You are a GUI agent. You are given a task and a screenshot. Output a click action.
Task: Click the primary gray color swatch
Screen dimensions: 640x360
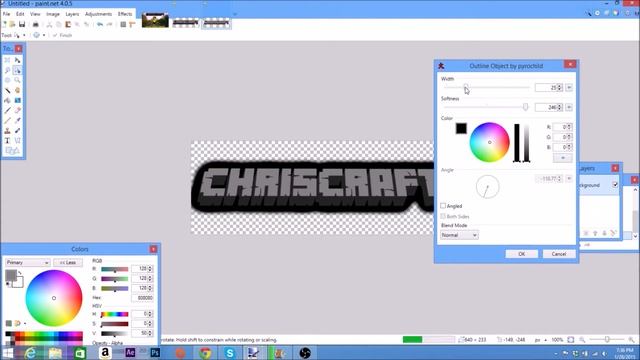click(x=11, y=276)
